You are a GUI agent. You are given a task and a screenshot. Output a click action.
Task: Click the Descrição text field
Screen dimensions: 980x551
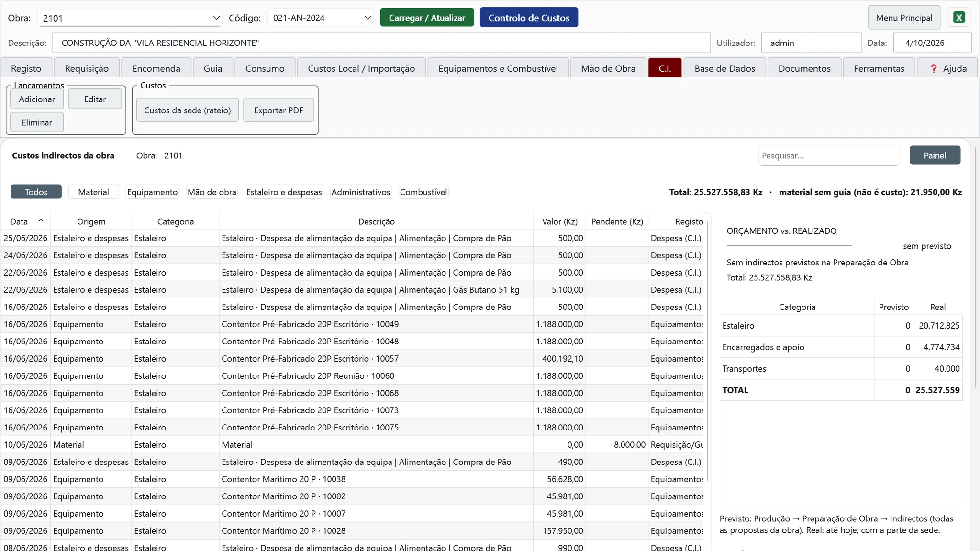381,43
